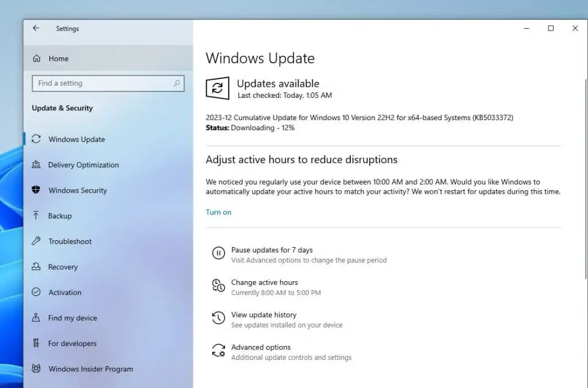588x388 pixels.
Task: Select the Activation icon in the sidebar
Action: pyautogui.click(x=36, y=292)
